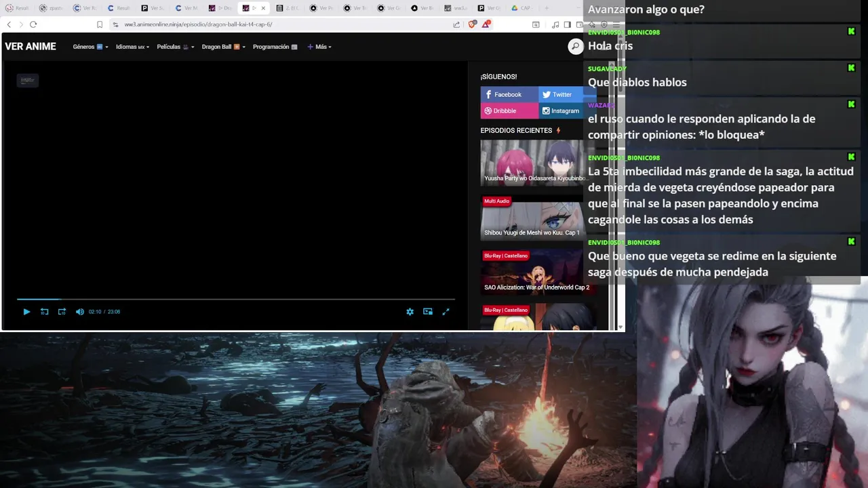The height and width of the screenshot is (488, 868).
Task: Seek on video progress bar
Action: click(x=235, y=299)
